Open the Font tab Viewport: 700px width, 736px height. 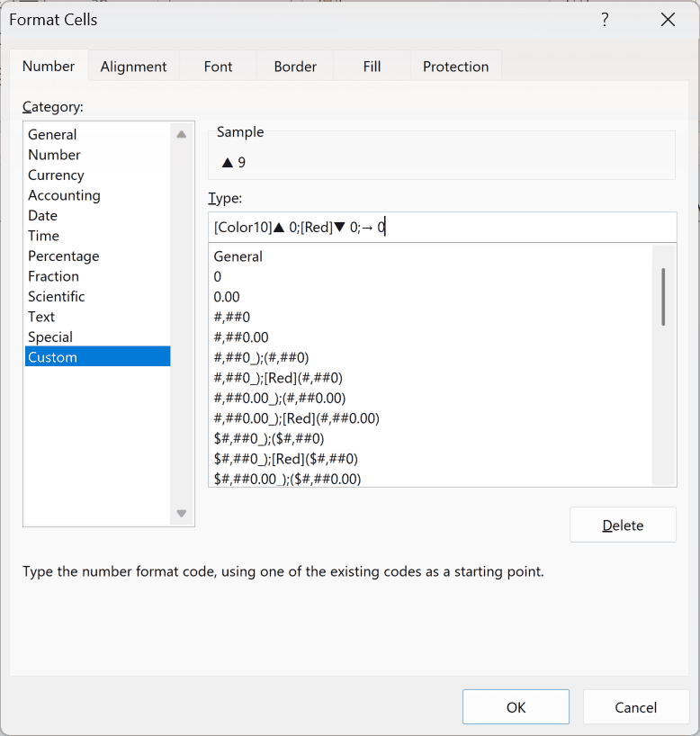pyautogui.click(x=218, y=67)
